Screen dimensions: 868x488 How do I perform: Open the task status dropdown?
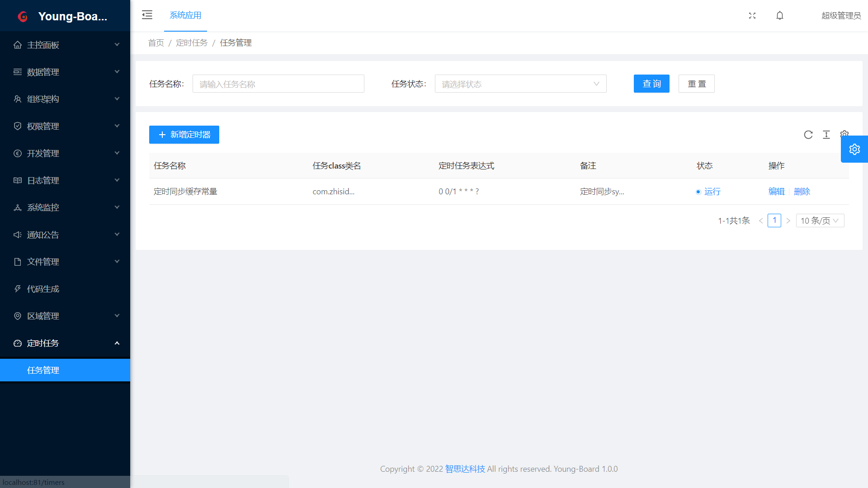(520, 84)
